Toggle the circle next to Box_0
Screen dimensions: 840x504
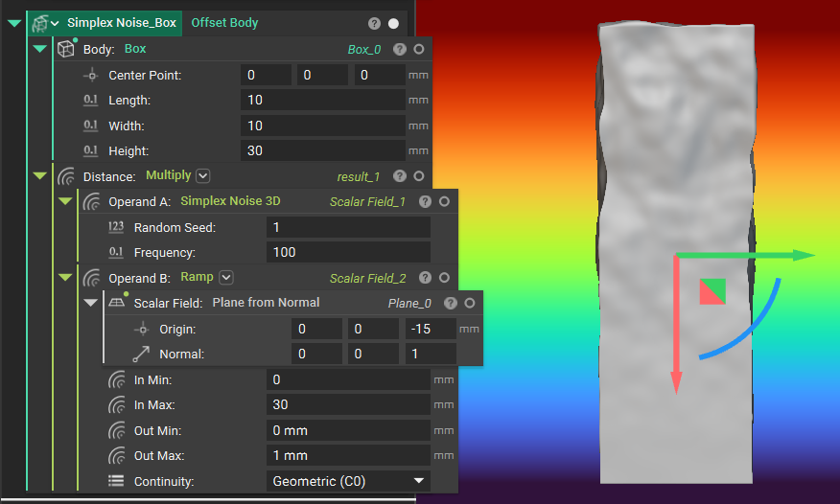click(419, 49)
